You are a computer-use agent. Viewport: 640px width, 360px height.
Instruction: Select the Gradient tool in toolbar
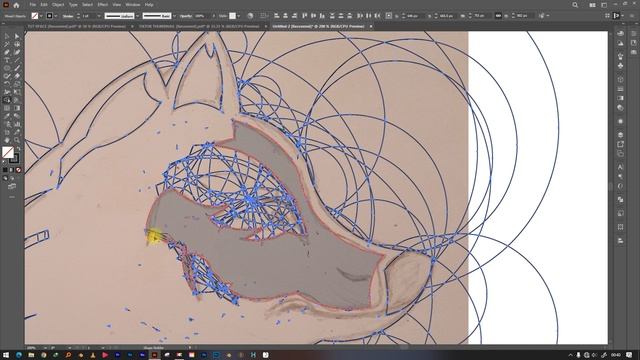click(17, 108)
